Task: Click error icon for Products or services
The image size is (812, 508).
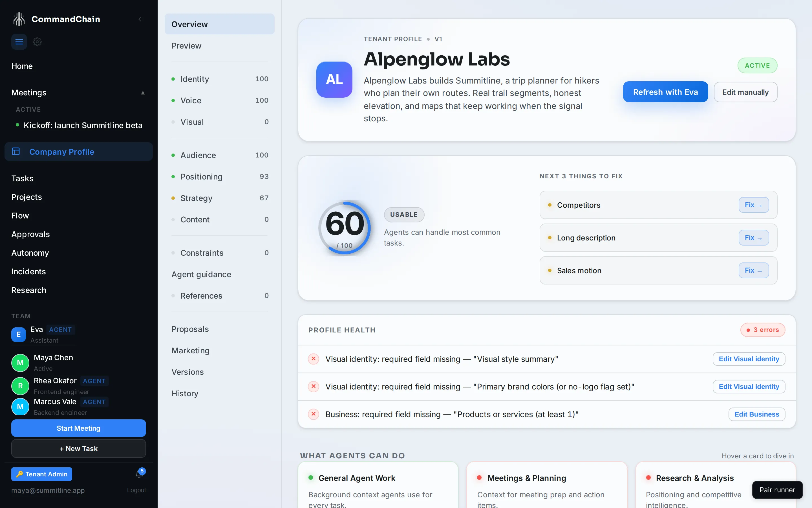Action: coord(314,414)
